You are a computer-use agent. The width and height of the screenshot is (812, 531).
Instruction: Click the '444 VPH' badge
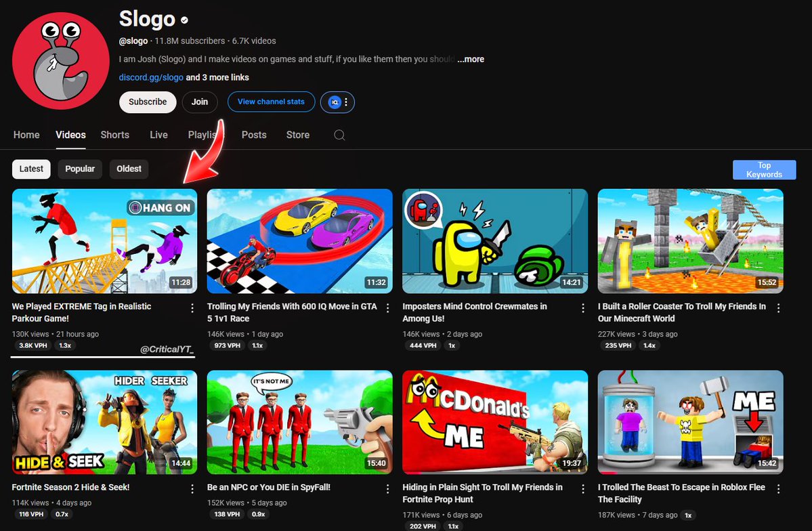pyautogui.click(x=423, y=345)
